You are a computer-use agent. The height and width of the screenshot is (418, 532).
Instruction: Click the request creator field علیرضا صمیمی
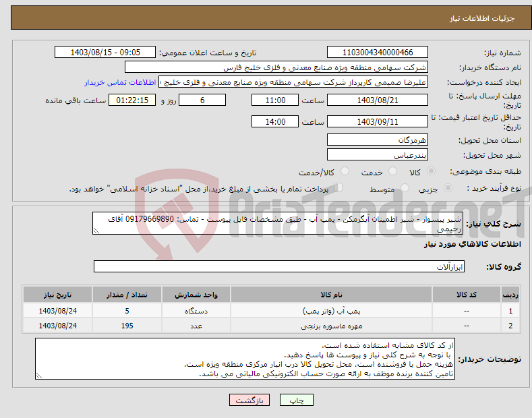point(293,82)
